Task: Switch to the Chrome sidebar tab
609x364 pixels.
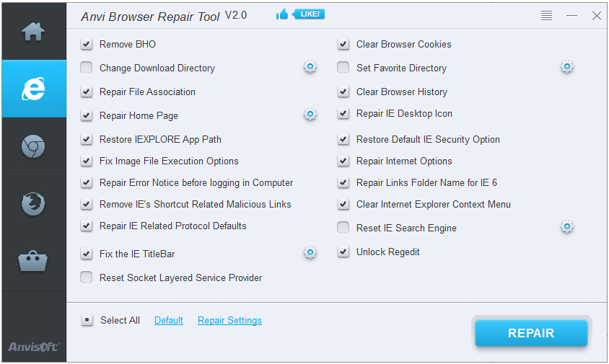Action: coord(33,146)
